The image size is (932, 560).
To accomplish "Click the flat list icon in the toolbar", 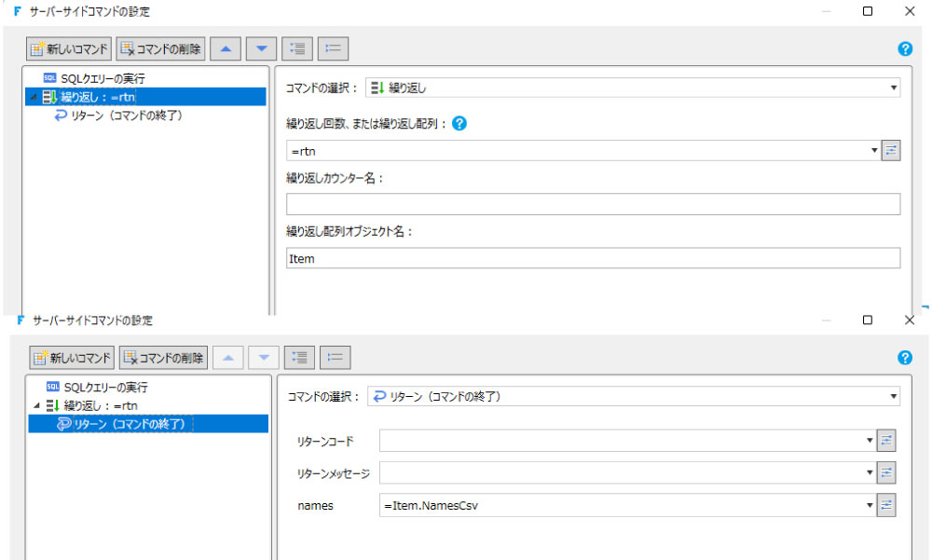I will (x=332, y=48).
